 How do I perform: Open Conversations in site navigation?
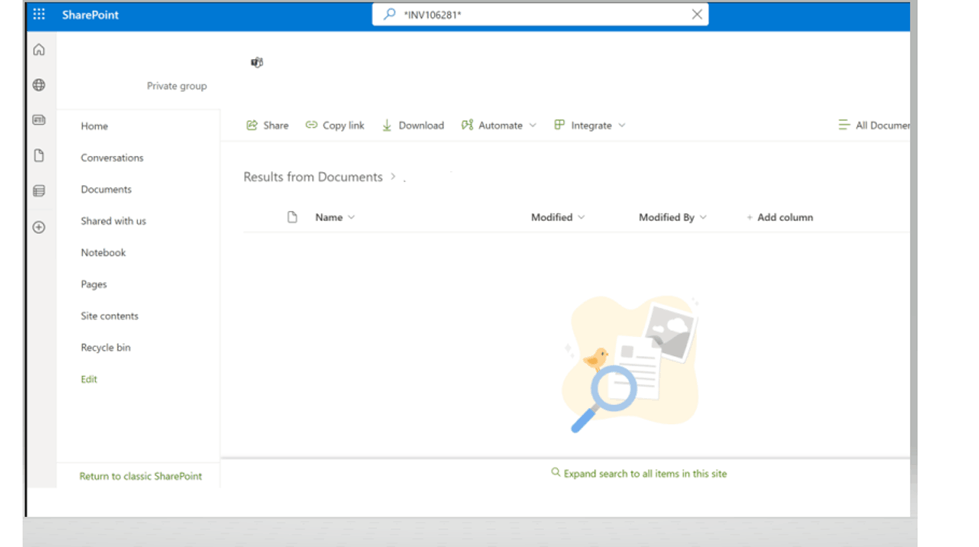[x=112, y=158]
